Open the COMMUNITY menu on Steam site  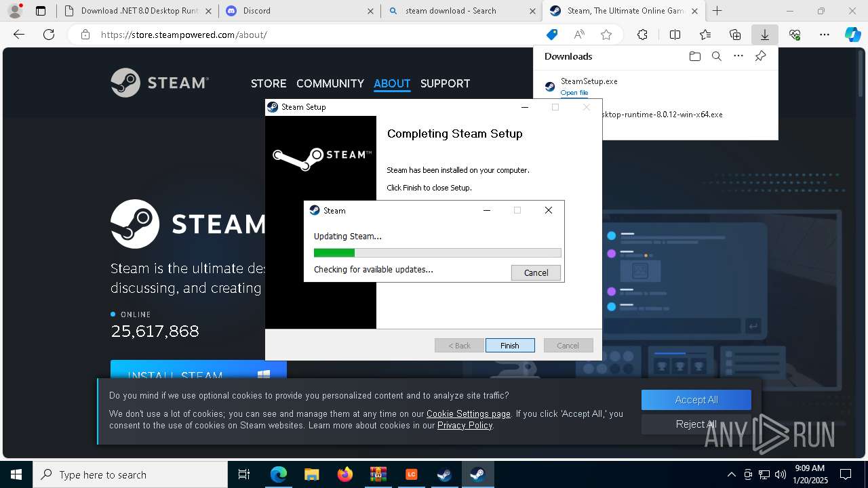(x=330, y=83)
